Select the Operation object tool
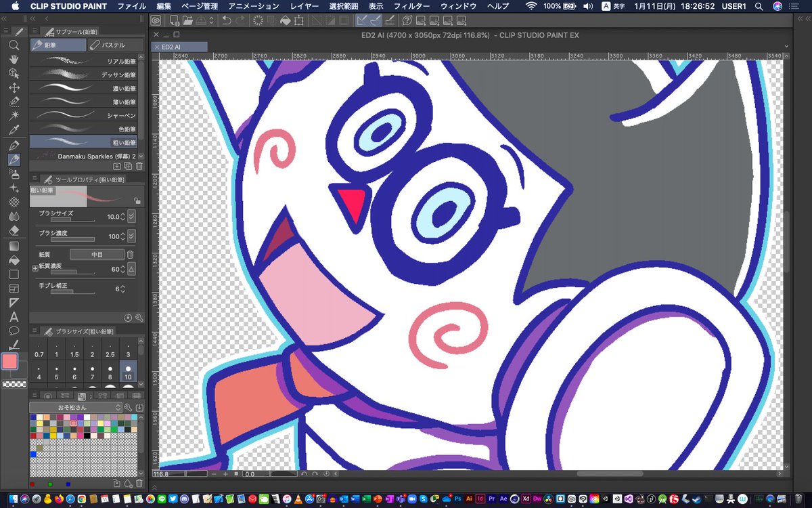The width and height of the screenshot is (812, 508). click(14, 73)
